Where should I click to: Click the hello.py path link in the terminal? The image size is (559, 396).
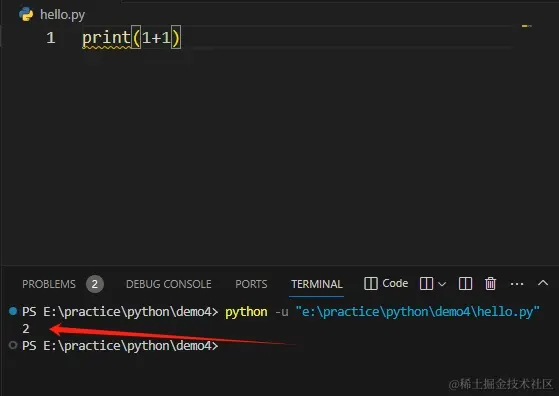pos(417,312)
